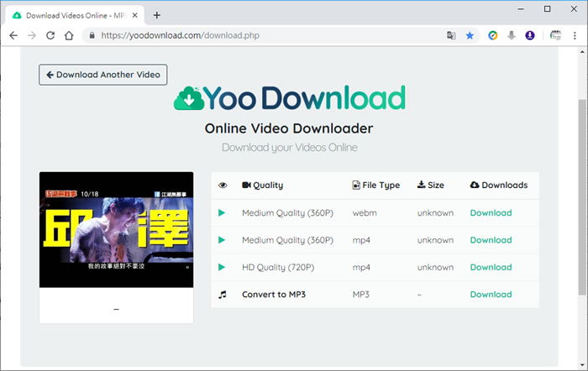Click the padlock site security icon
The width and height of the screenshot is (588, 371).
92,35
